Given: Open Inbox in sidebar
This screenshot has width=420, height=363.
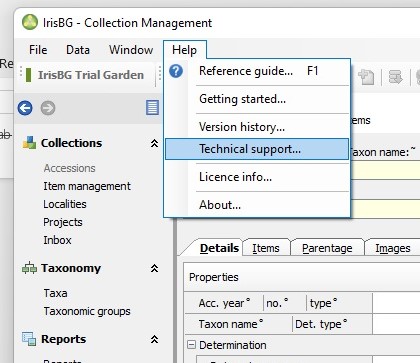Looking at the screenshot, I should (x=57, y=240).
